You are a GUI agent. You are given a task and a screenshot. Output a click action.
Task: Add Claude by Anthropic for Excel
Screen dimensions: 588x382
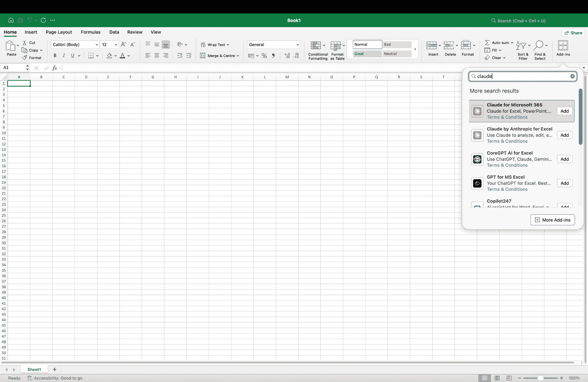tap(564, 135)
